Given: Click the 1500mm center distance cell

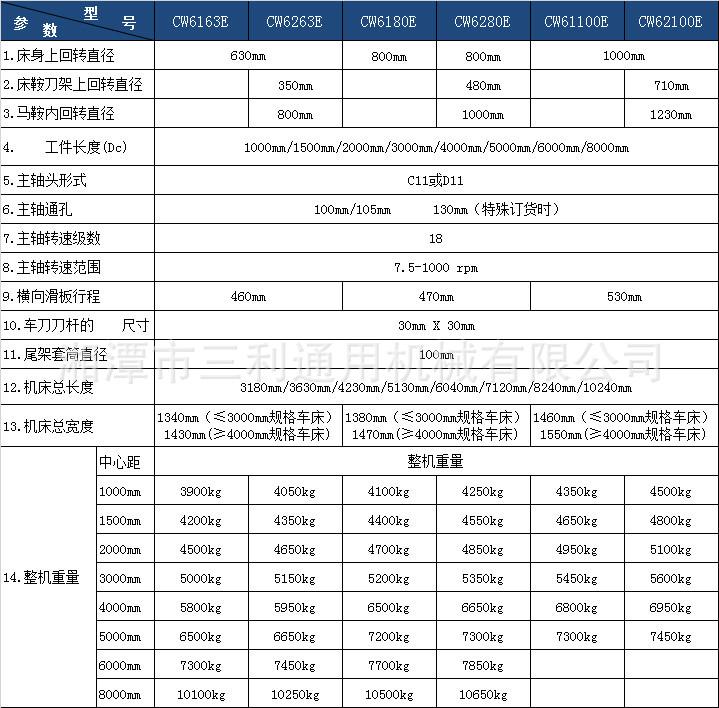Looking at the screenshot, I should click(125, 520).
